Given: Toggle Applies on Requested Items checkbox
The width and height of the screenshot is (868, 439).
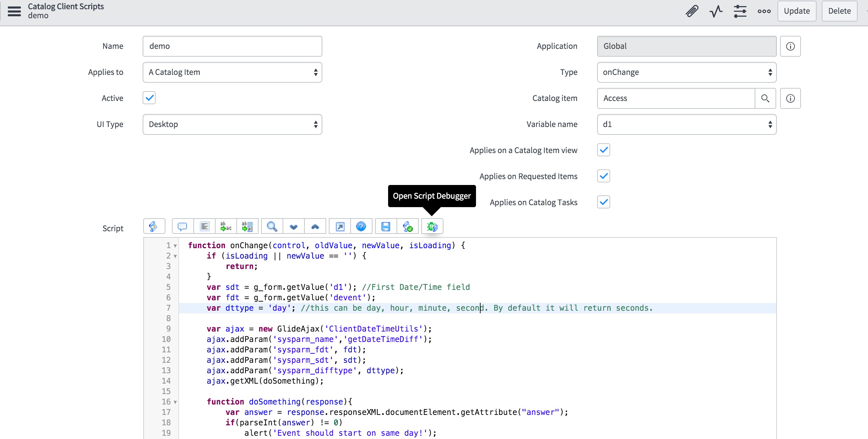Looking at the screenshot, I should pos(604,176).
